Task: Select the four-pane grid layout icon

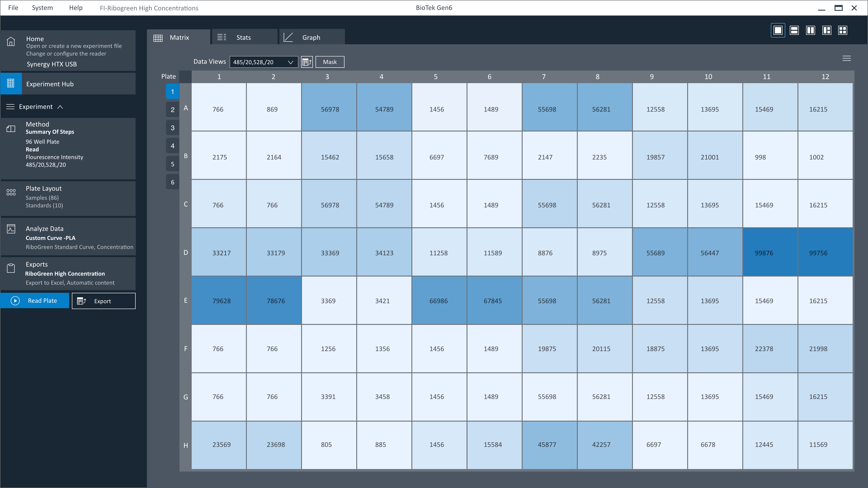Action: [843, 30]
